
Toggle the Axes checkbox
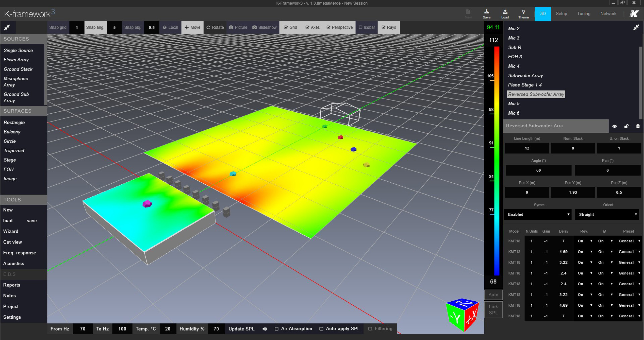[x=307, y=27]
